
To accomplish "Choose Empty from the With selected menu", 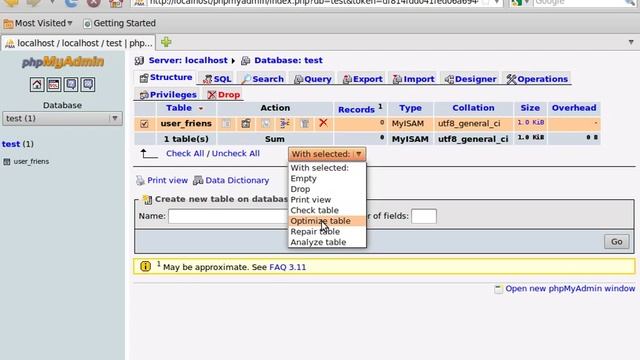I will point(327,178).
